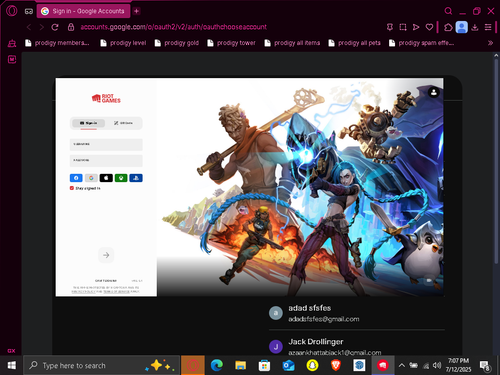
Task: Open the prodigy members bookmark
Action: click(57, 43)
